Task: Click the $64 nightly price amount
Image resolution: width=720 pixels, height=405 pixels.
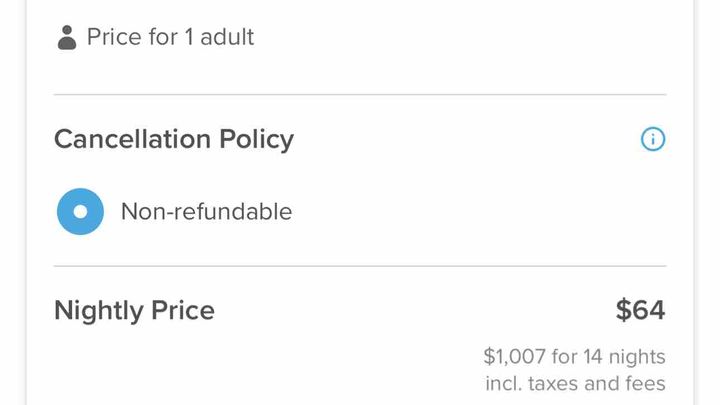Action: [x=641, y=310]
